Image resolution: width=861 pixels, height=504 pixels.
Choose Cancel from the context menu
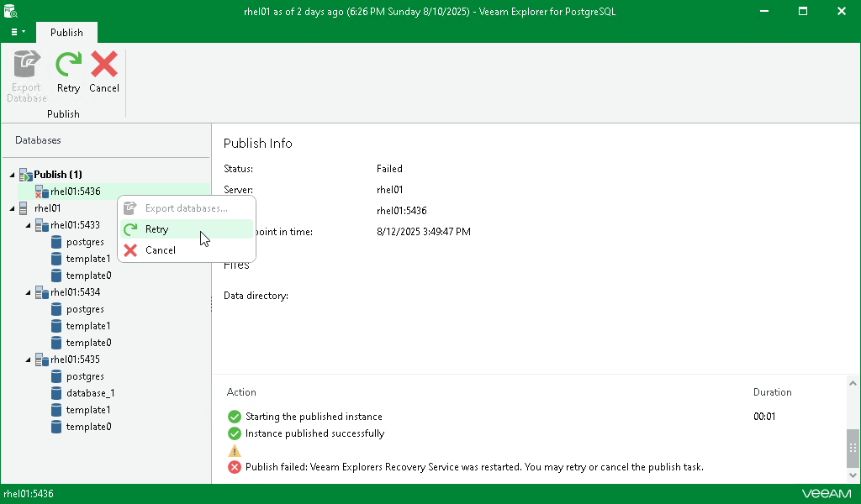pos(187,250)
